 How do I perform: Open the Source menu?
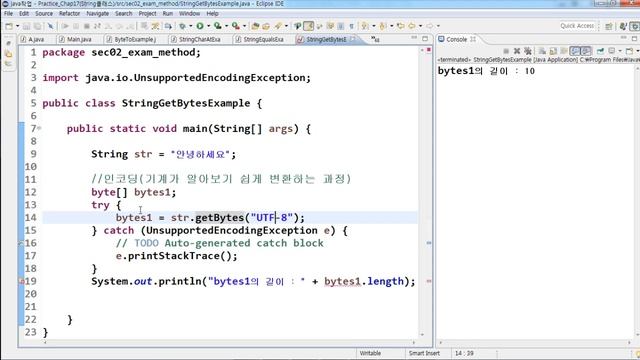[44, 13]
